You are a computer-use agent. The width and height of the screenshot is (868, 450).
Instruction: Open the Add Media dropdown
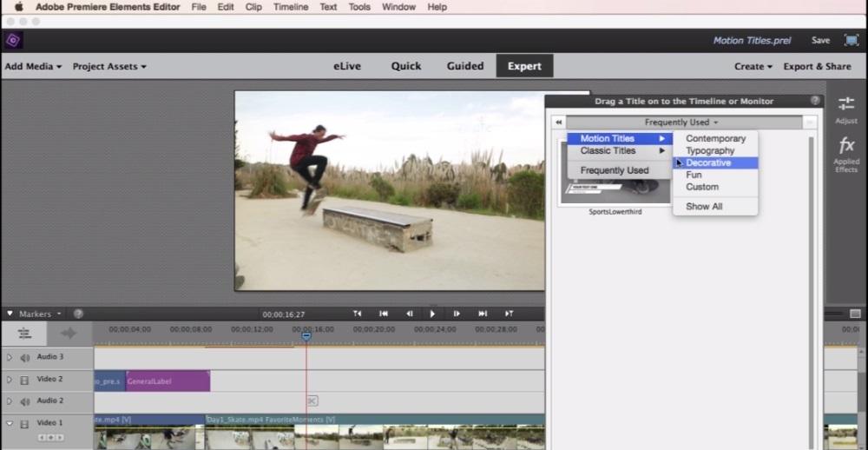pyautogui.click(x=33, y=67)
